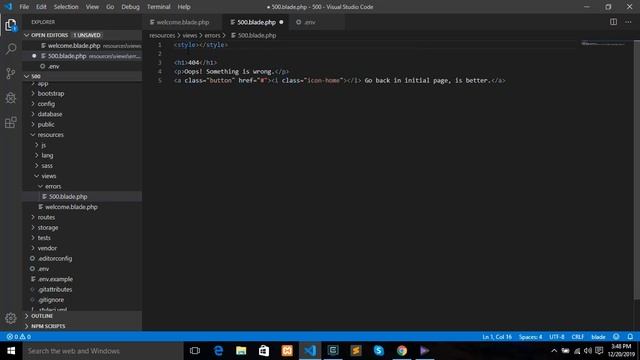Open the Debug menu
The height and width of the screenshot is (360, 640).
click(x=130, y=7)
